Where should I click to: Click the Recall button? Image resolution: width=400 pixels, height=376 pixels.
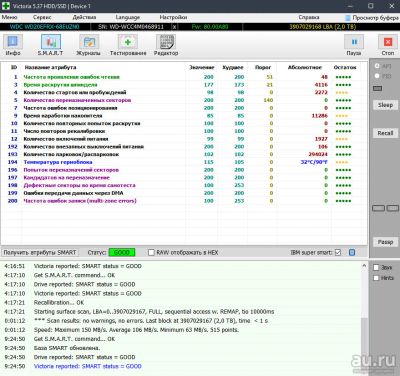385,133
